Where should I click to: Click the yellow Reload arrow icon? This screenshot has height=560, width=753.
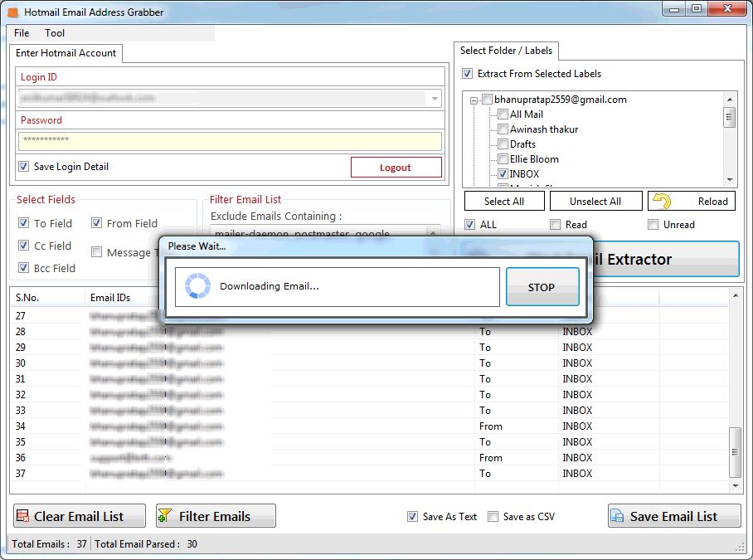tap(662, 201)
